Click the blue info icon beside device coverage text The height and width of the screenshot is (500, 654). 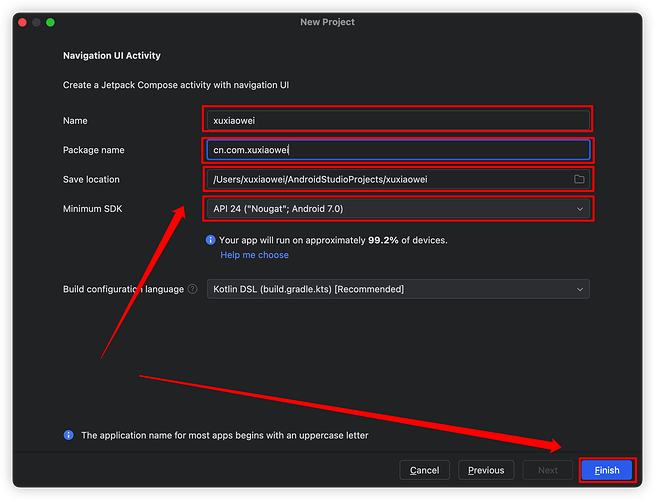(210, 240)
